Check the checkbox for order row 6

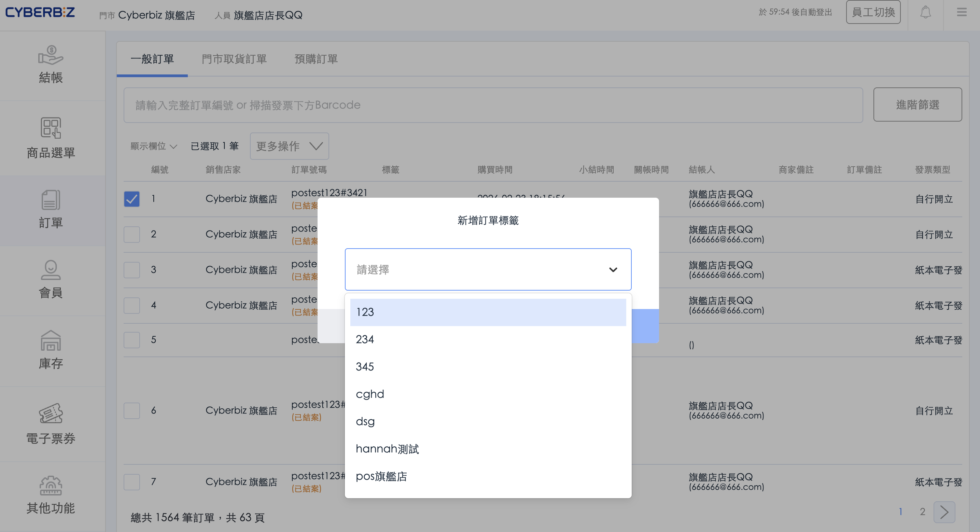coord(131,410)
